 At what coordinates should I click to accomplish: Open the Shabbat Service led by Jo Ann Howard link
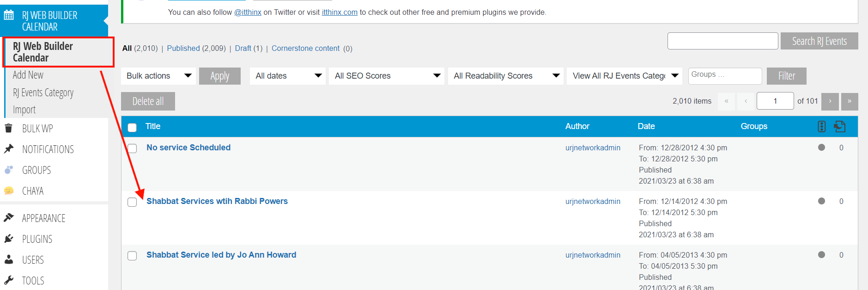click(221, 255)
